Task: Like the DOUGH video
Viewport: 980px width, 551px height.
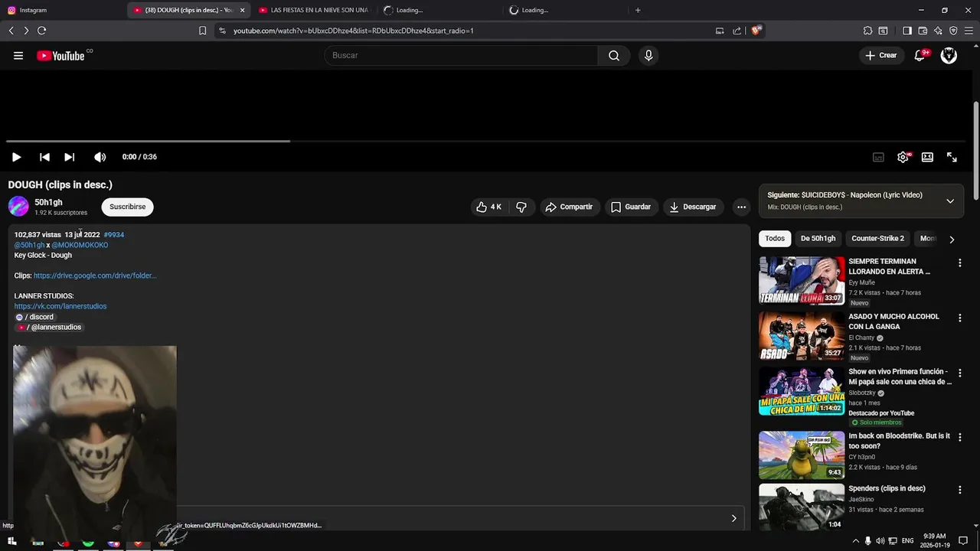Action: 488,207
